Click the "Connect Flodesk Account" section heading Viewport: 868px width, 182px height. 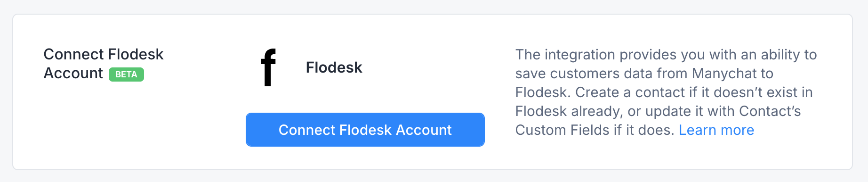tap(104, 64)
